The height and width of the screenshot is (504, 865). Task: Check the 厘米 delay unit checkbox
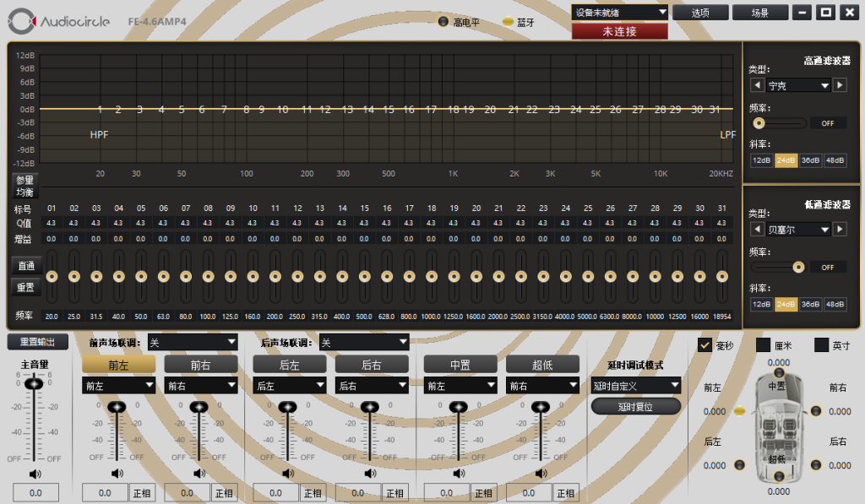tap(763, 345)
